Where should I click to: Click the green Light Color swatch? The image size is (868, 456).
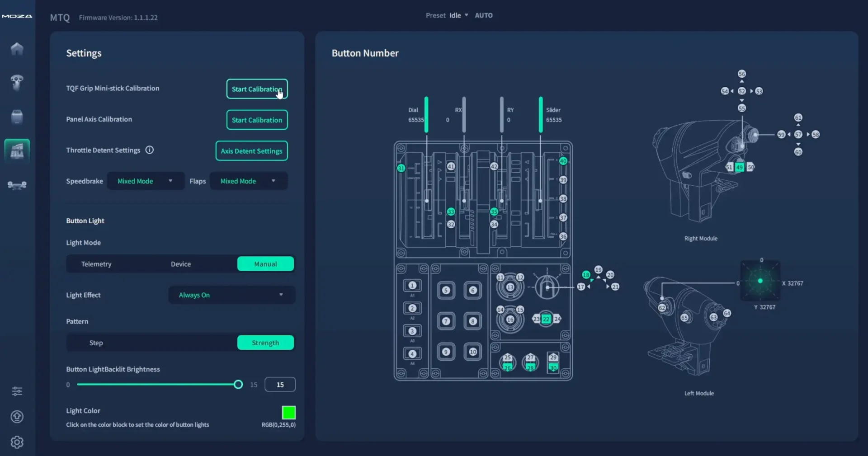tap(288, 412)
